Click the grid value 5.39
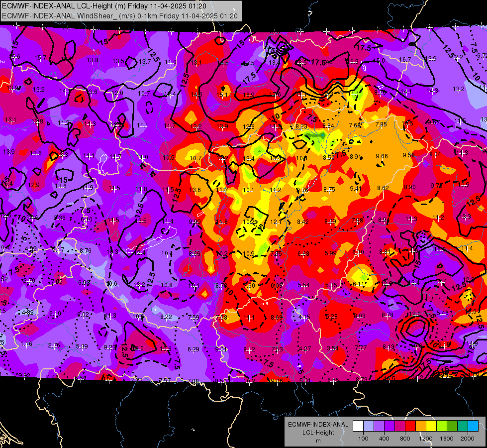487x448 pixels. click(82, 346)
